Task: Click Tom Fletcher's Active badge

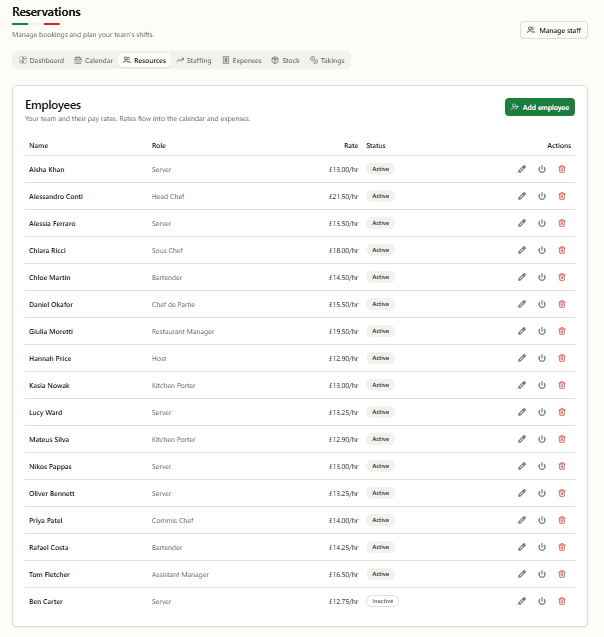Action: (x=380, y=574)
